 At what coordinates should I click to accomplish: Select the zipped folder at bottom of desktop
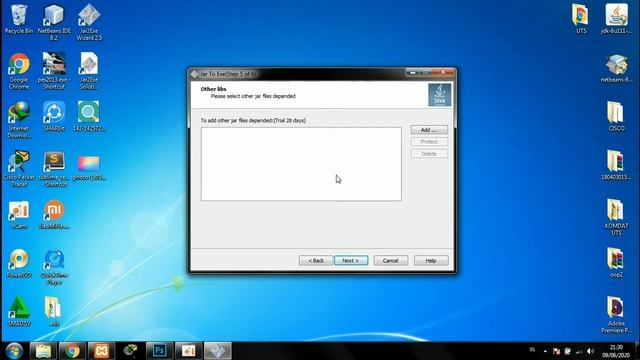click(53, 311)
